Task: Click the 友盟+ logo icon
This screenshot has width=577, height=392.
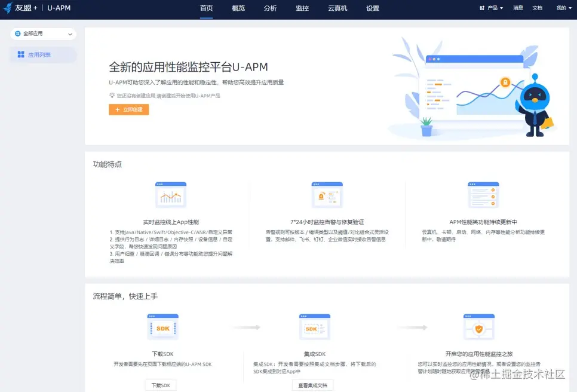Action: 7,8
